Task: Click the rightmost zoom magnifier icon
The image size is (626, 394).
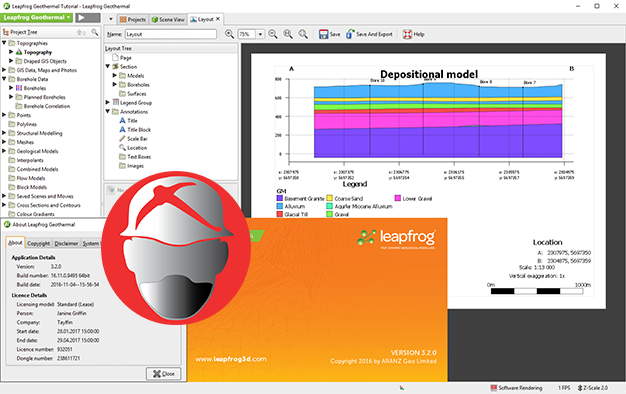Action: pyautogui.click(x=303, y=34)
